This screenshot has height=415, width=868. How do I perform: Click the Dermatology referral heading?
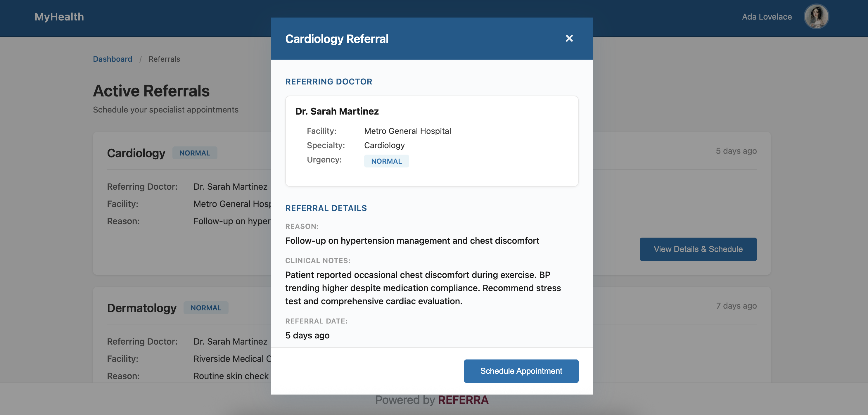141,308
